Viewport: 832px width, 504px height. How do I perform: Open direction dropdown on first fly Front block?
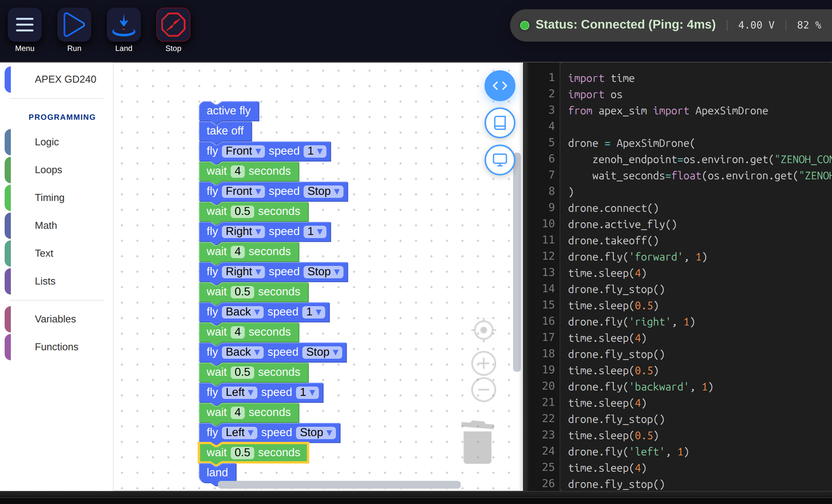point(243,151)
